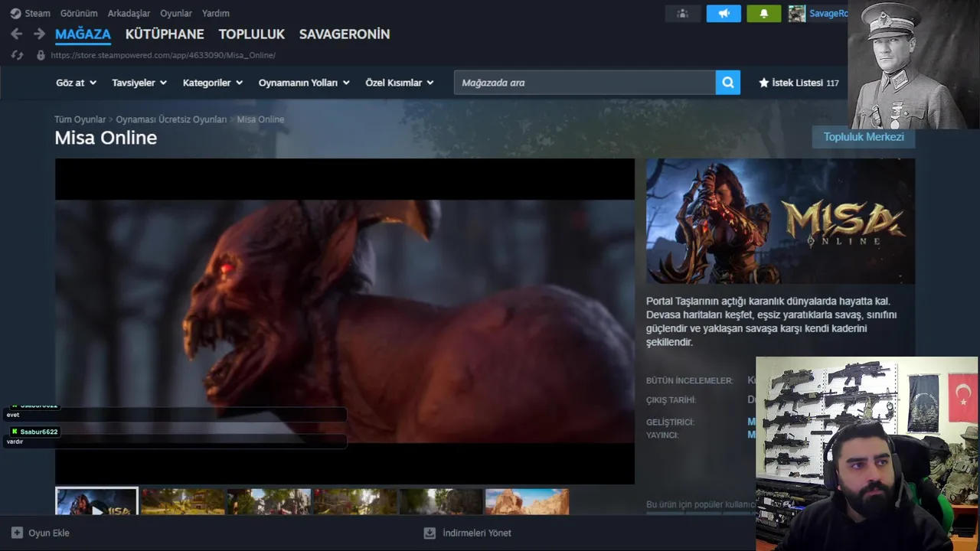Switch to the KÜTÜPHANE tab
The width and height of the screenshot is (980, 551).
[165, 34]
